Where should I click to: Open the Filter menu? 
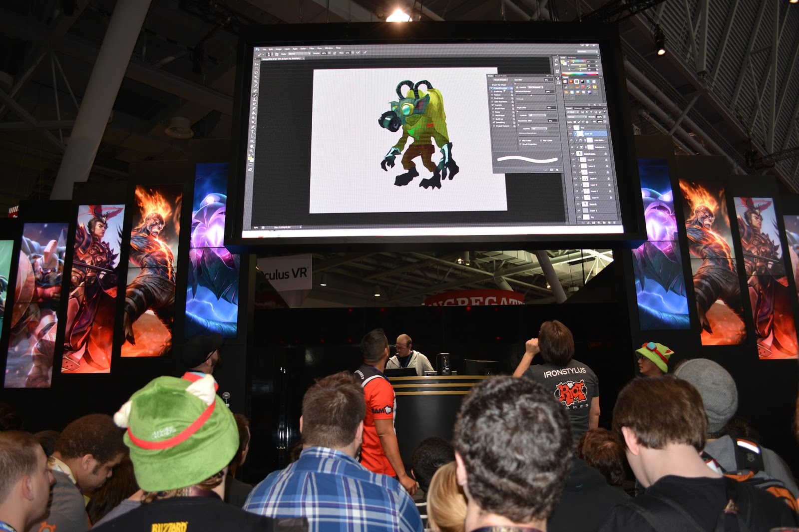tap(312, 48)
